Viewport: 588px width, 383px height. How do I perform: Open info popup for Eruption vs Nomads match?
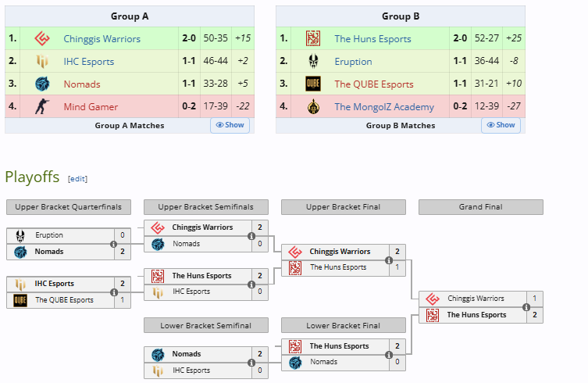click(114, 244)
